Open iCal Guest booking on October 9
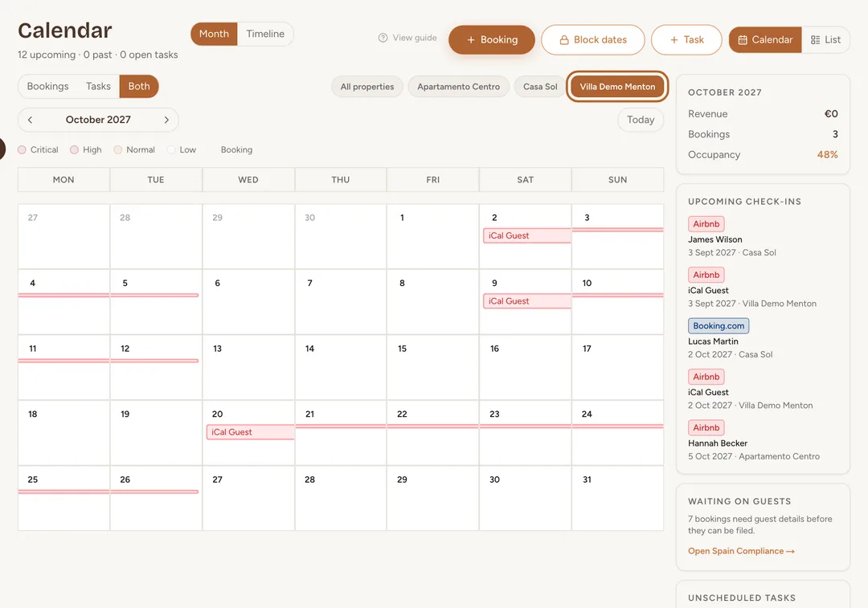868x608 pixels. click(x=527, y=301)
